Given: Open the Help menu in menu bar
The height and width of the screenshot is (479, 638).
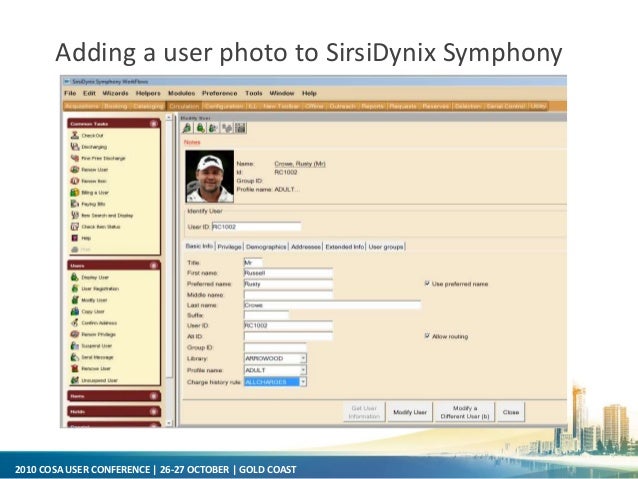Looking at the screenshot, I should pos(309,93).
